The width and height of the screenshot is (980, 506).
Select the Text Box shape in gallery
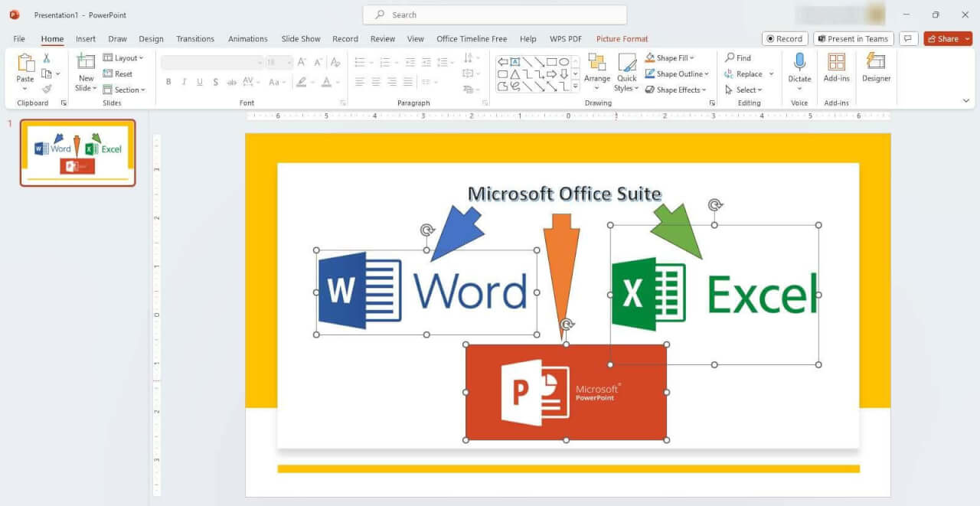tap(515, 62)
